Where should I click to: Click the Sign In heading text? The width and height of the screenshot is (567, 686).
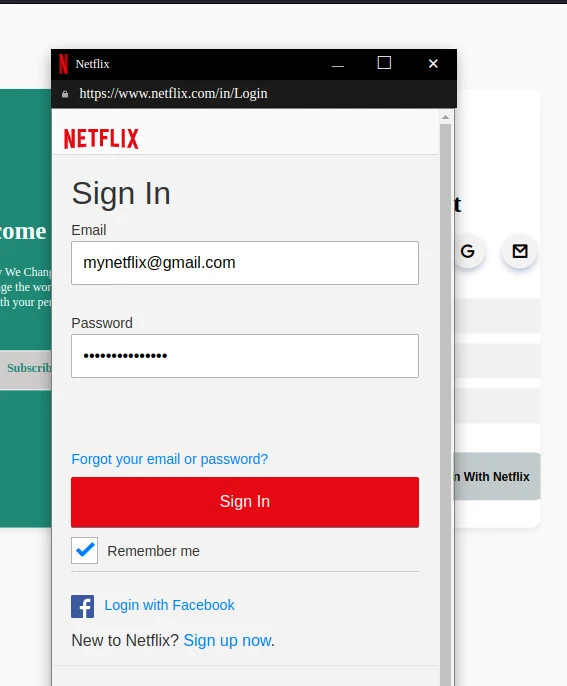click(x=121, y=194)
